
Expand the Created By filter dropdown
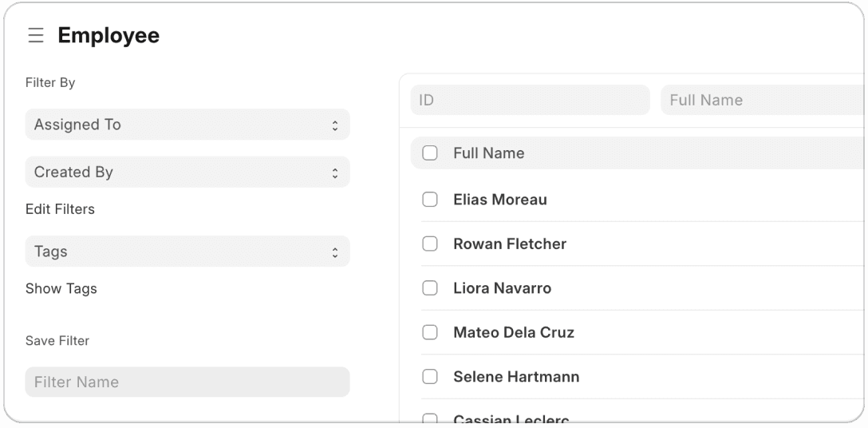click(187, 172)
